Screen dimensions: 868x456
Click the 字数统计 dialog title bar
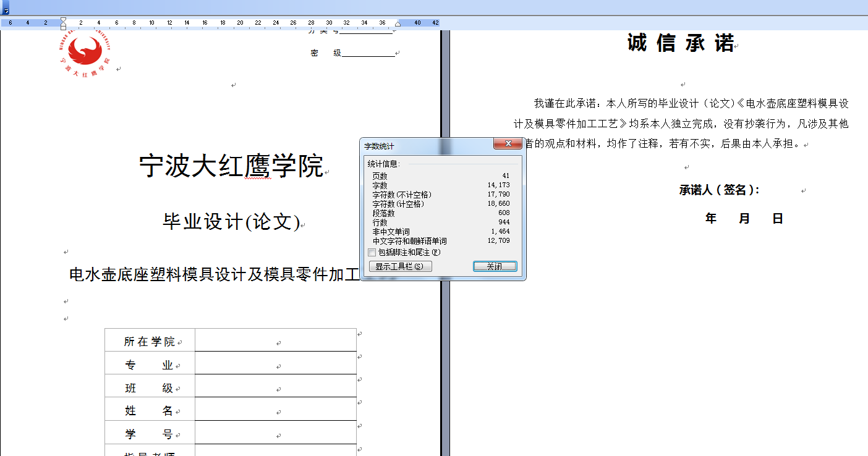point(427,146)
